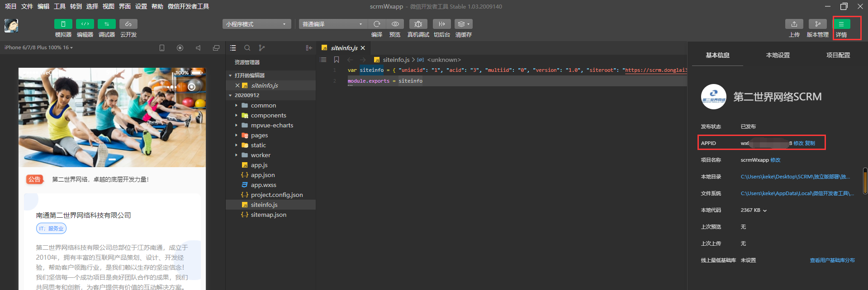Collapse the 打开的编辑器 section
The height and width of the screenshot is (290, 868).
point(270,75)
